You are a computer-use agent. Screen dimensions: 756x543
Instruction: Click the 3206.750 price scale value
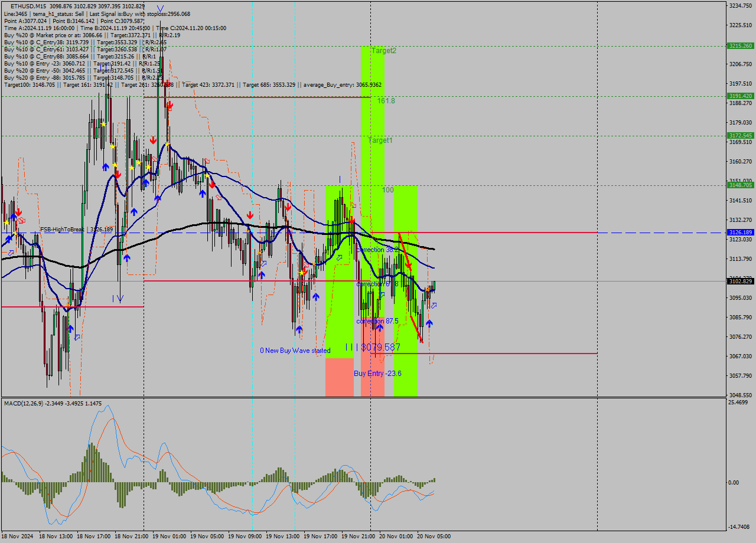click(x=741, y=64)
